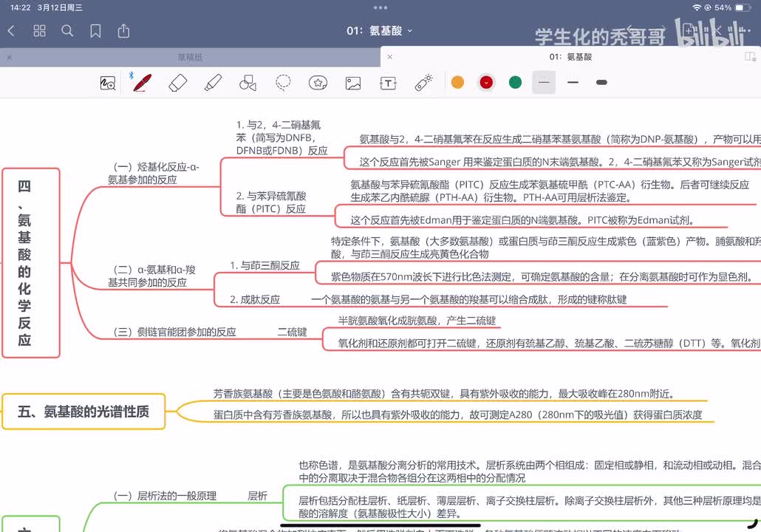Select the text box tool
Viewport: 761px width, 532px height.
tap(389, 83)
